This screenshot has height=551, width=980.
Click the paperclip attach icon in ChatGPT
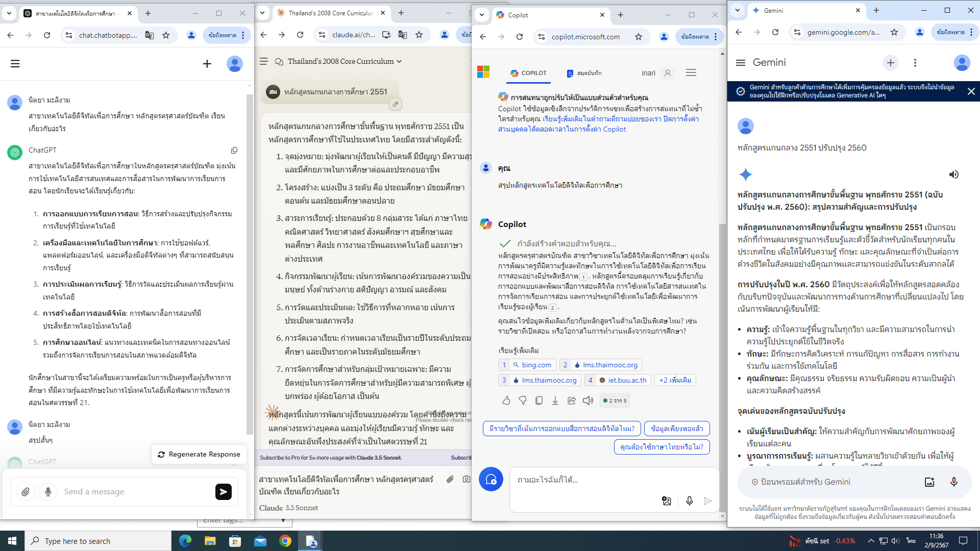[26, 492]
